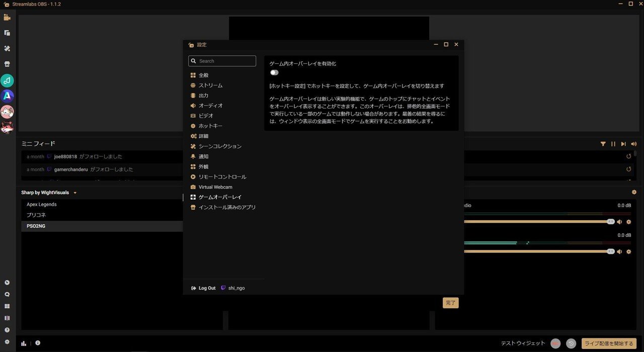Enable the ゲーム内オーバーレイ toggle
This screenshot has width=644, height=352.
(x=274, y=72)
